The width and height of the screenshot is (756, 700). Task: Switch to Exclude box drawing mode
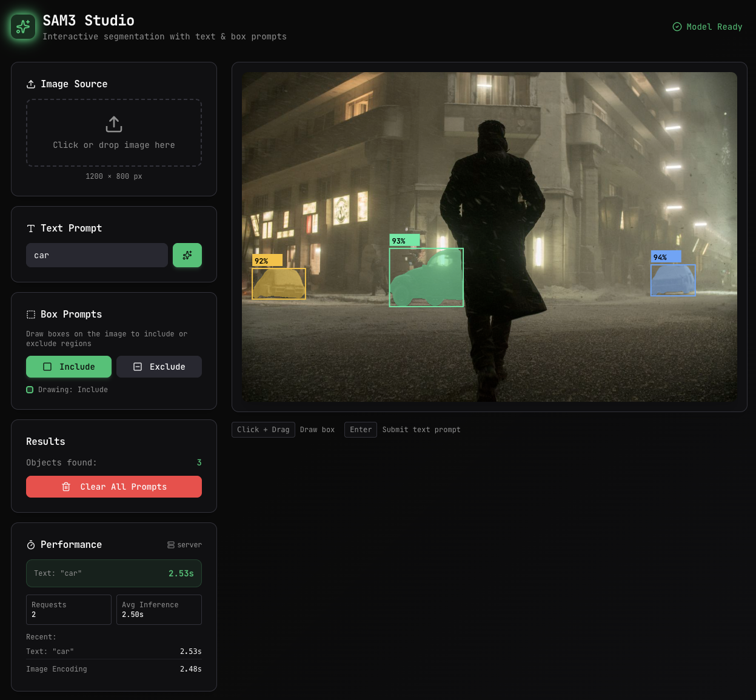tap(159, 367)
